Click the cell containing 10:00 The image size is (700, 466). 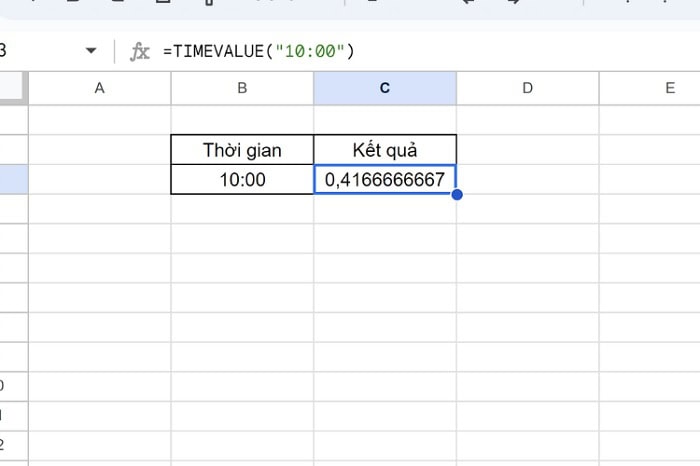tap(242, 180)
